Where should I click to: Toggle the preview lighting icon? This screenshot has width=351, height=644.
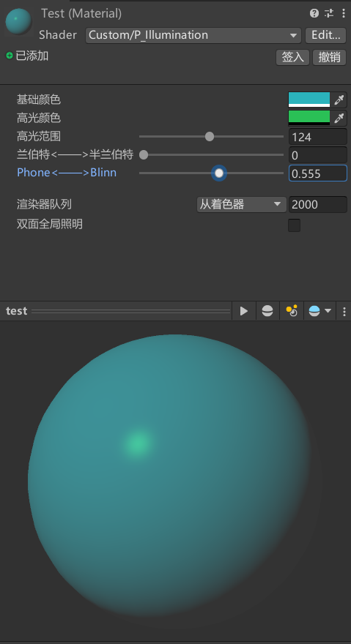(292, 311)
